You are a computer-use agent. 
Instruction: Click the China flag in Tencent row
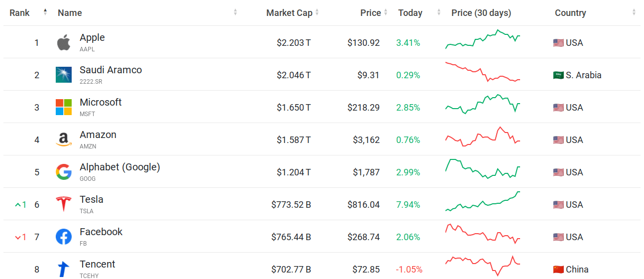point(558,270)
